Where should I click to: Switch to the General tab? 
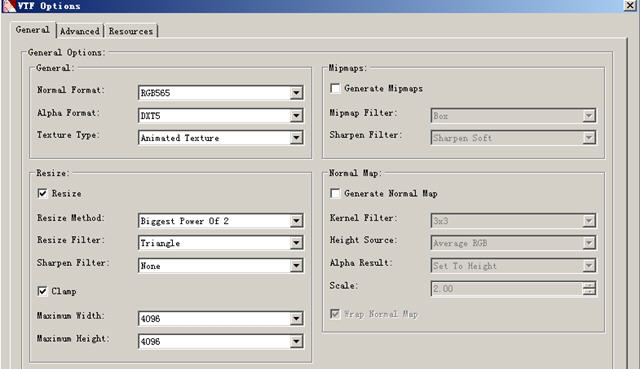pyautogui.click(x=33, y=30)
